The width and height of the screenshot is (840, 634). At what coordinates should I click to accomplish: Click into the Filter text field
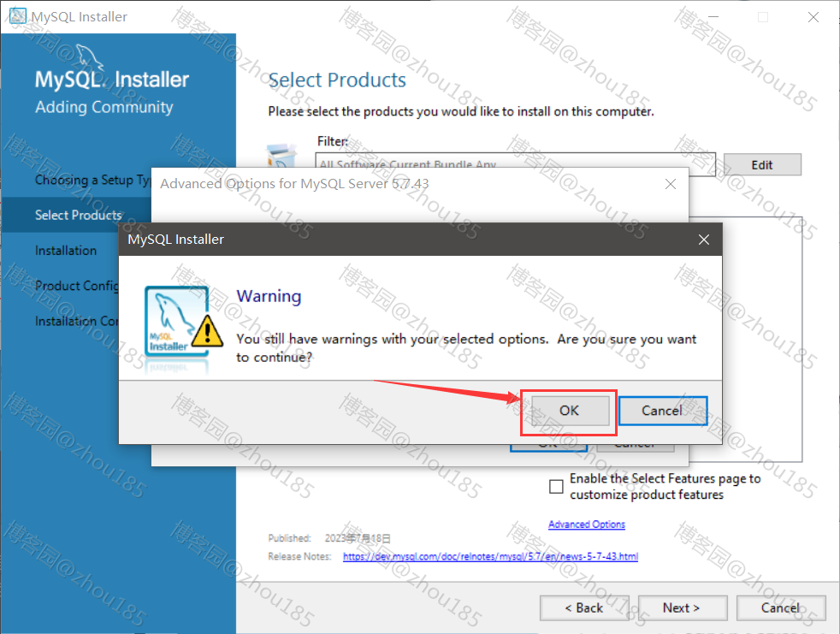tap(515, 160)
